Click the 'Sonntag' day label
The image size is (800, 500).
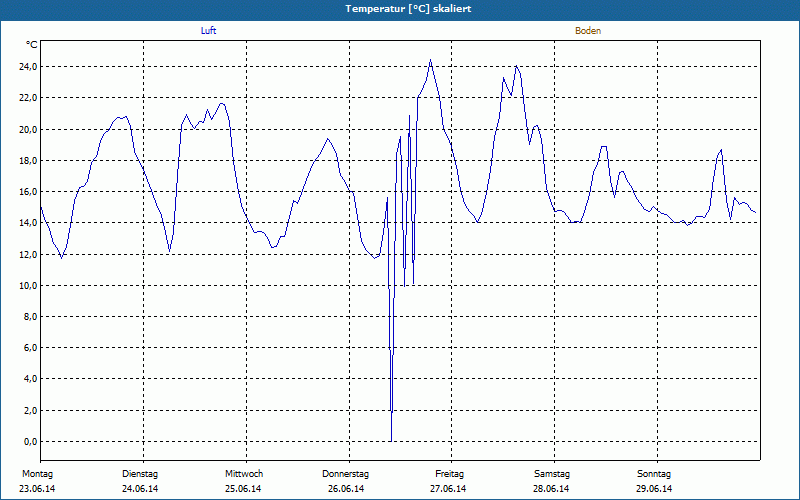tap(654, 474)
